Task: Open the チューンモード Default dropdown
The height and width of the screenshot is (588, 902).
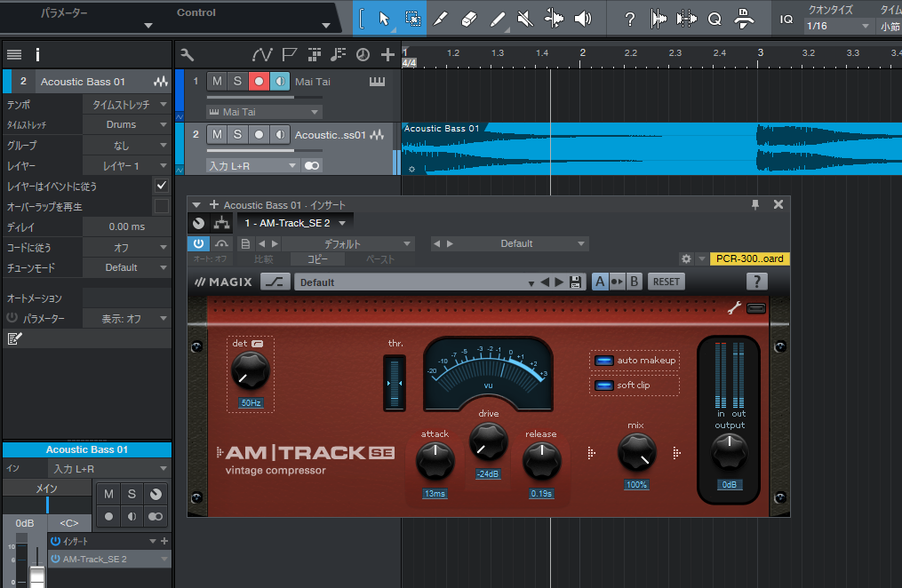Action: coord(126,268)
